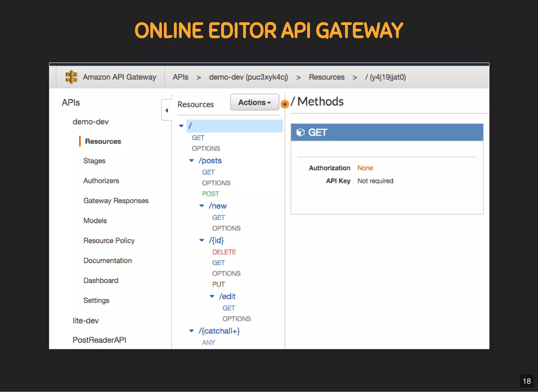Open demo-dev (puc3xyk4cj) breadcrumb
Image resolution: width=538 pixels, height=392 pixels.
click(x=249, y=77)
